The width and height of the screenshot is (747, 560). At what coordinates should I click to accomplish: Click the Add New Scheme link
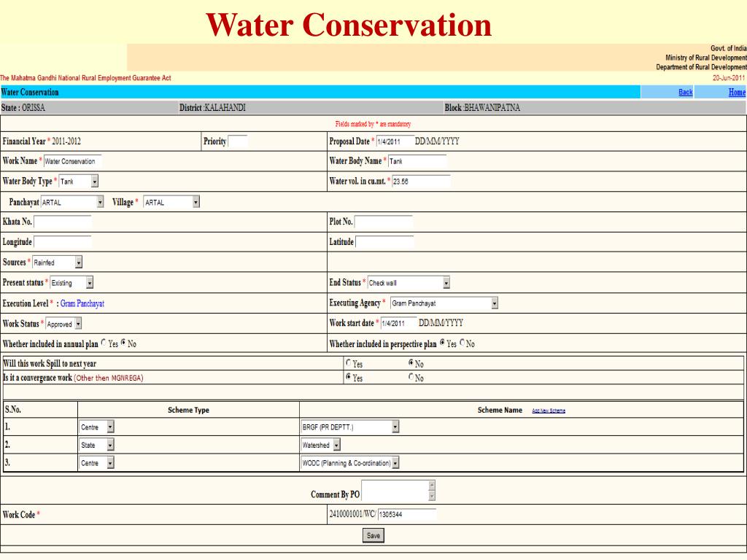tap(549, 411)
